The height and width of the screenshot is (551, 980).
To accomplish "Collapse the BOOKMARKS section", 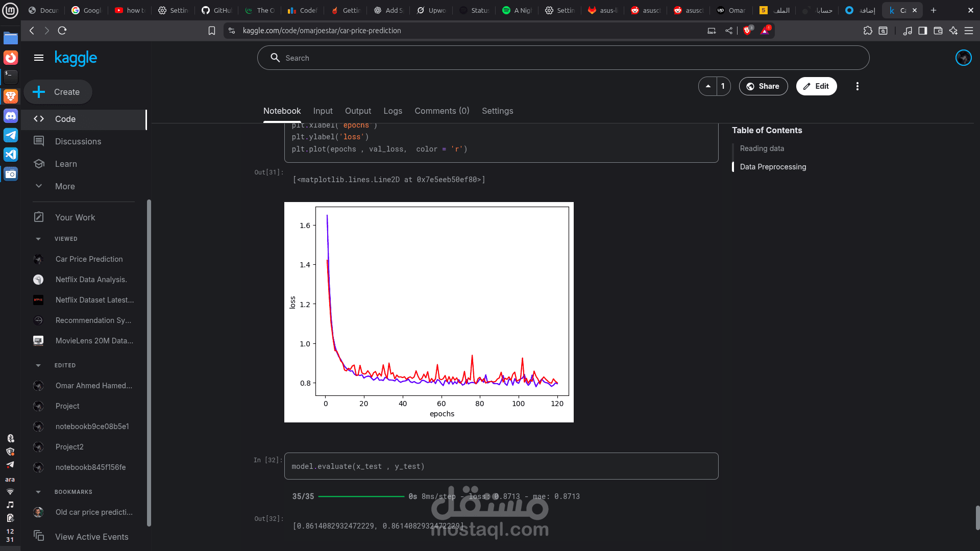I will point(38,492).
